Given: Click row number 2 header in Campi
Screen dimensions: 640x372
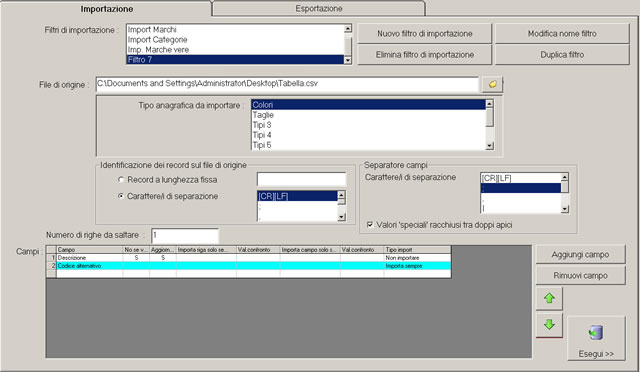Looking at the screenshot, I should coord(51,266).
